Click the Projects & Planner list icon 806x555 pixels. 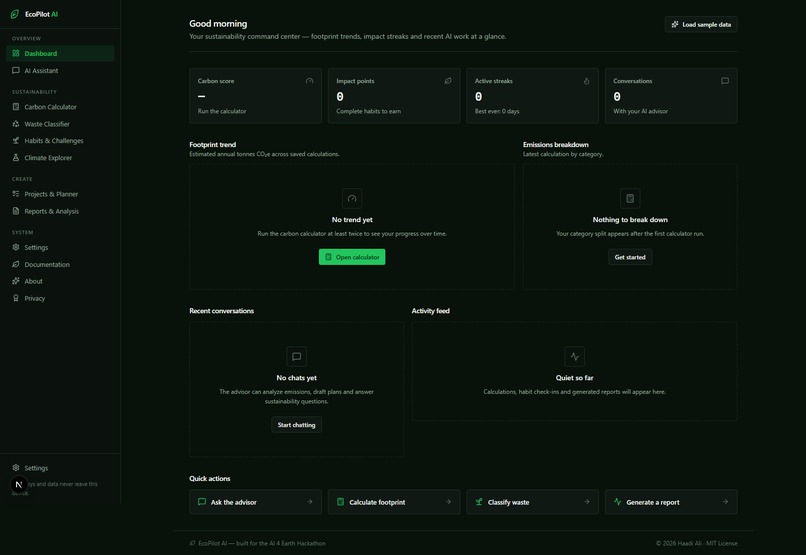coord(16,194)
